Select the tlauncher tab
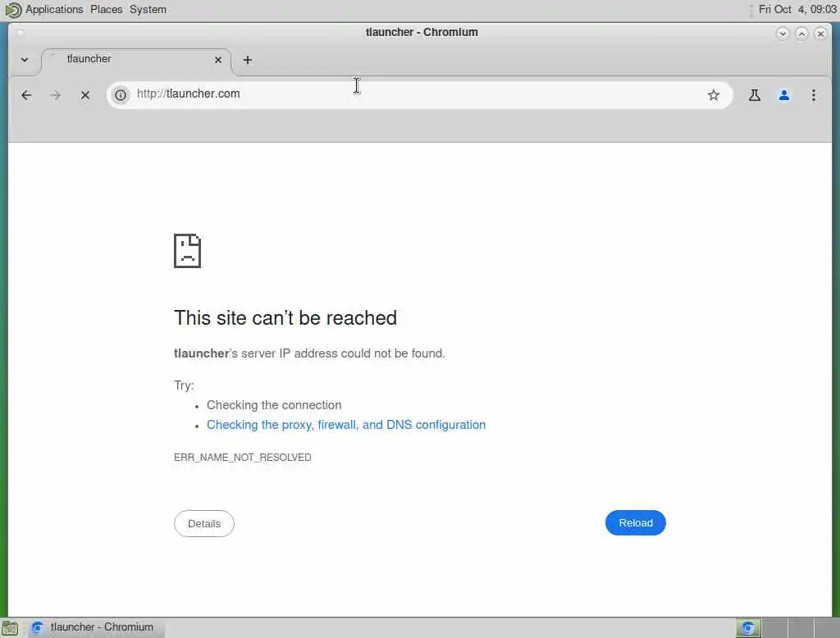Viewport: 840px width, 638px height. [136, 62]
